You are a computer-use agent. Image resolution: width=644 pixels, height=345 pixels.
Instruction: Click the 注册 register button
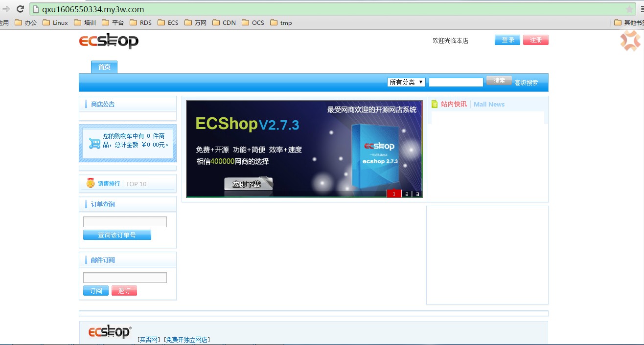tap(535, 40)
